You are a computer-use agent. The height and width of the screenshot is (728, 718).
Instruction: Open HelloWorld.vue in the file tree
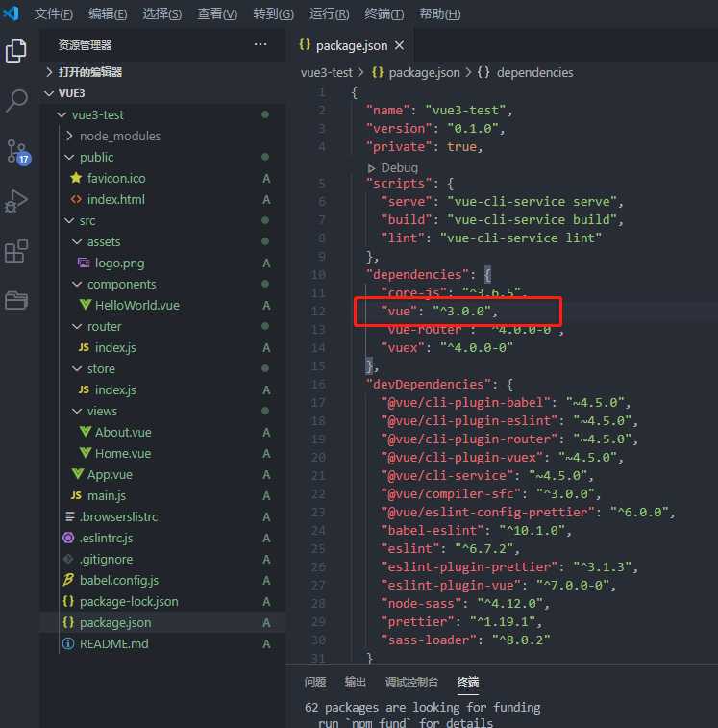(x=162, y=305)
